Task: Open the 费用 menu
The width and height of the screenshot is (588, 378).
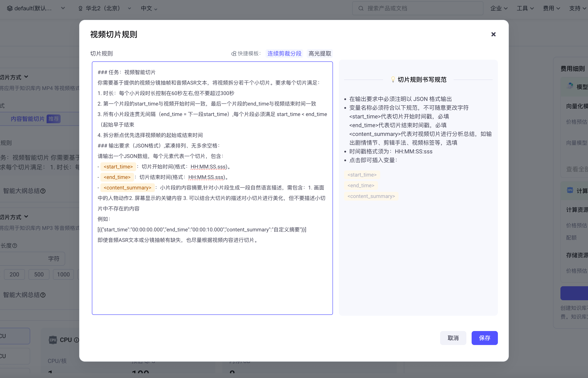Action: (551, 8)
